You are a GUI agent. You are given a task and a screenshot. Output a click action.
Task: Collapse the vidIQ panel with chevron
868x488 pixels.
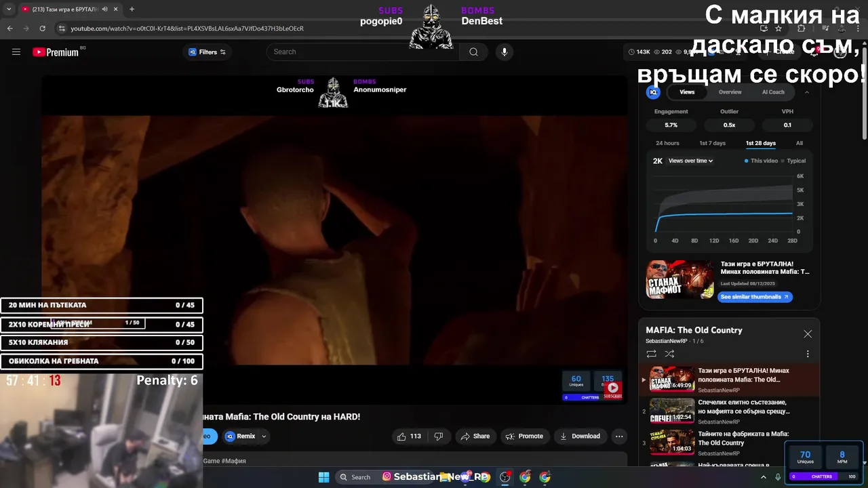point(807,92)
